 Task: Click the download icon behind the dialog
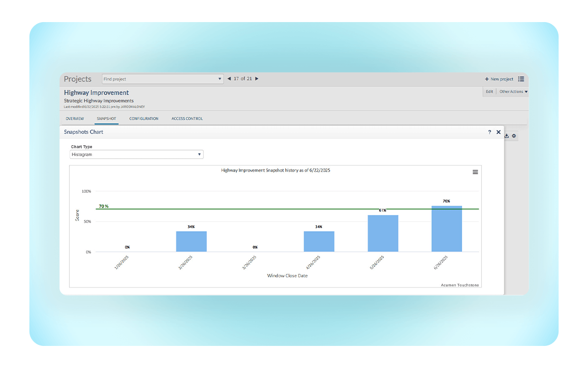point(507,136)
